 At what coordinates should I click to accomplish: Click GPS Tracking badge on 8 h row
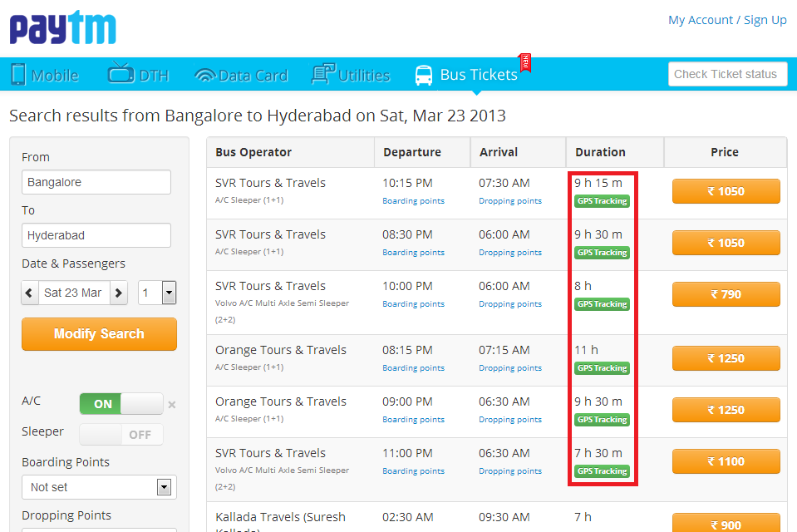click(x=602, y=304)
